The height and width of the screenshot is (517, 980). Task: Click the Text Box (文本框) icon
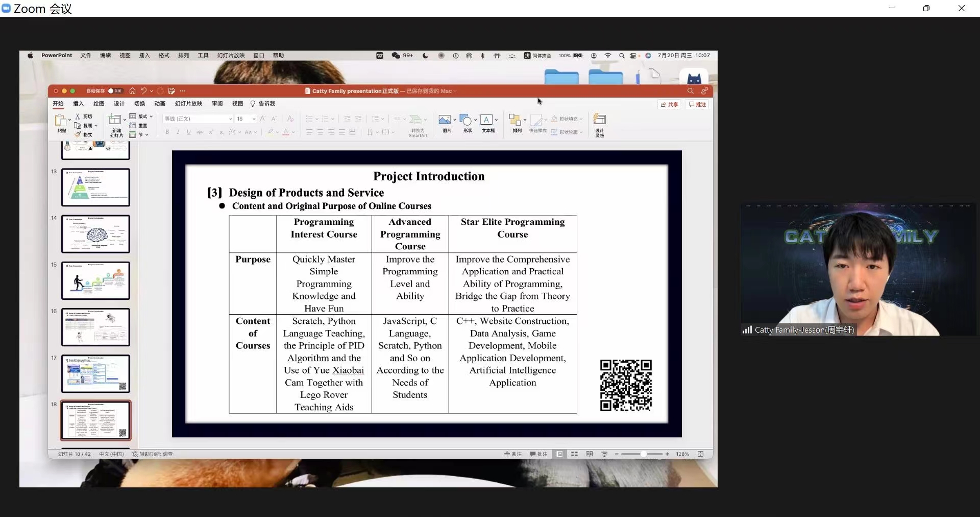486,120
